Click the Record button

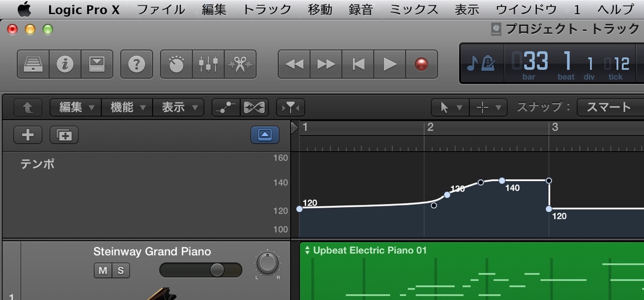[x=421, y=64]
